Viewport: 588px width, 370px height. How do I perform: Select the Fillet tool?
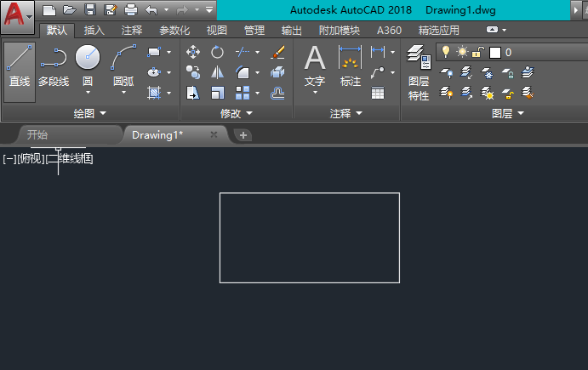[243, 72]
